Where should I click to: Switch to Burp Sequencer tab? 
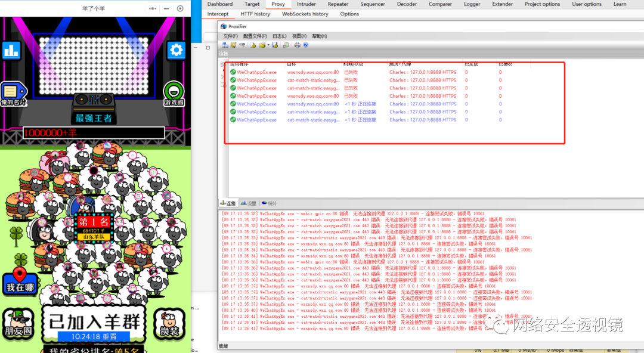click(373, 4)
